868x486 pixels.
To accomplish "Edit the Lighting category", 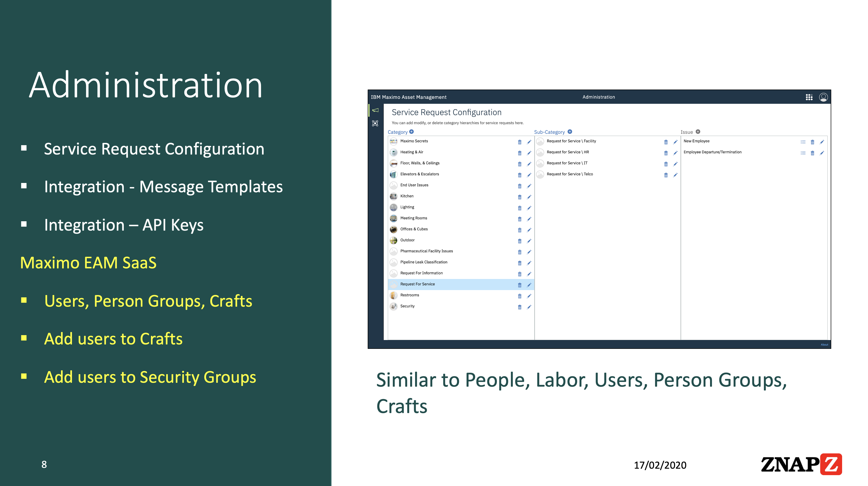I will 529,208.
